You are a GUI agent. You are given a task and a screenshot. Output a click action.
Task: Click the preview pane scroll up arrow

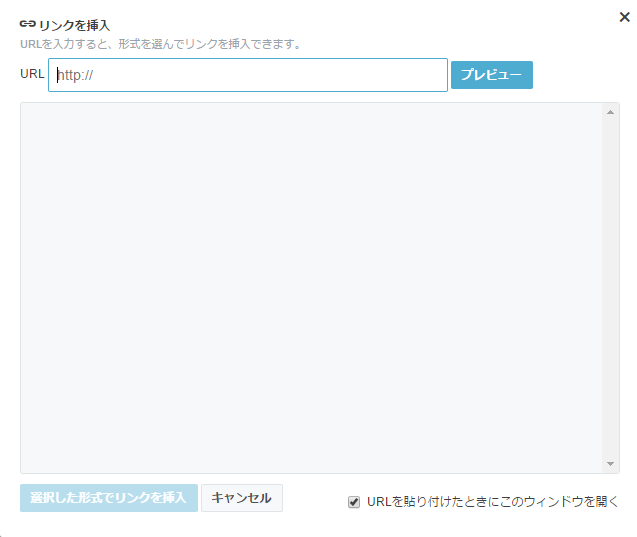[x=610, y=112]
